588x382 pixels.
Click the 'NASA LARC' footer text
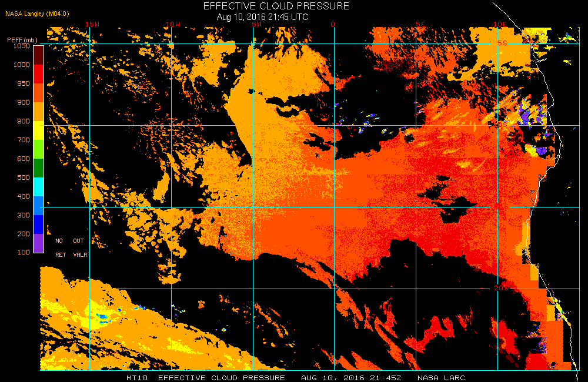tap(441, 378)
